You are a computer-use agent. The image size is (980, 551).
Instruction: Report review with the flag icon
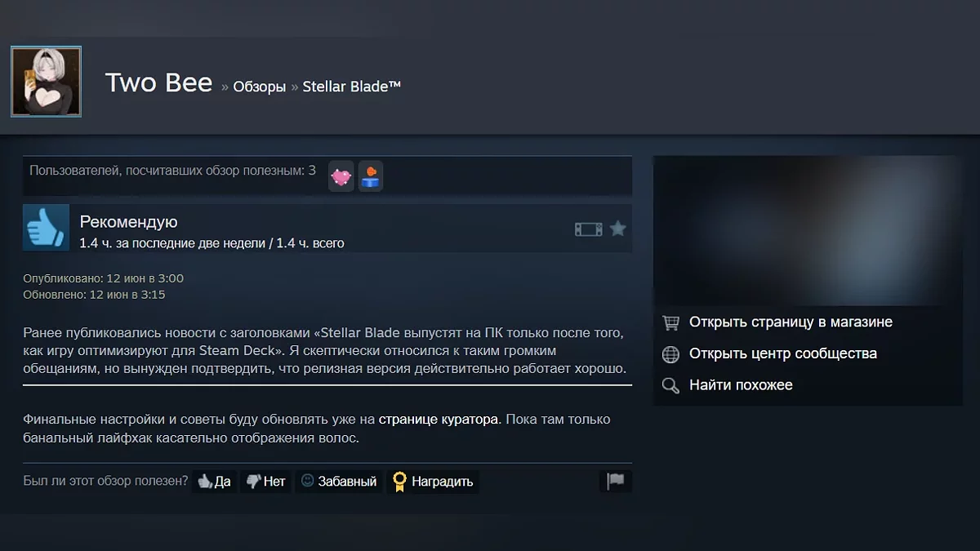(616, 482)
